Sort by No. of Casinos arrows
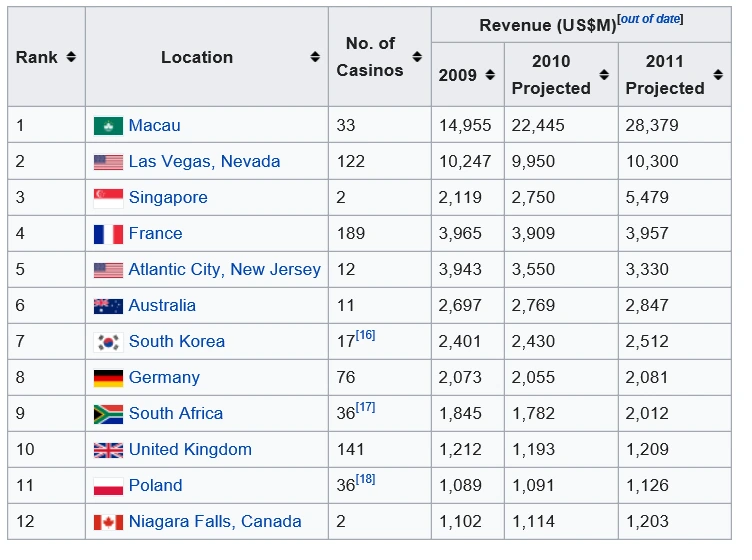The height and width of the screenshot is (560, 752). click(417, 57)
